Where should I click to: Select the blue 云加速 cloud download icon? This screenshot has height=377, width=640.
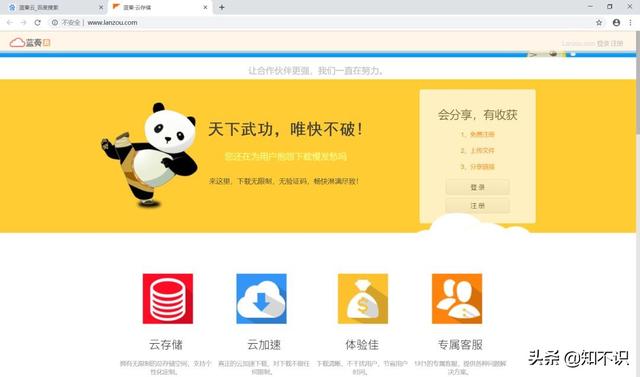[262, 299]
